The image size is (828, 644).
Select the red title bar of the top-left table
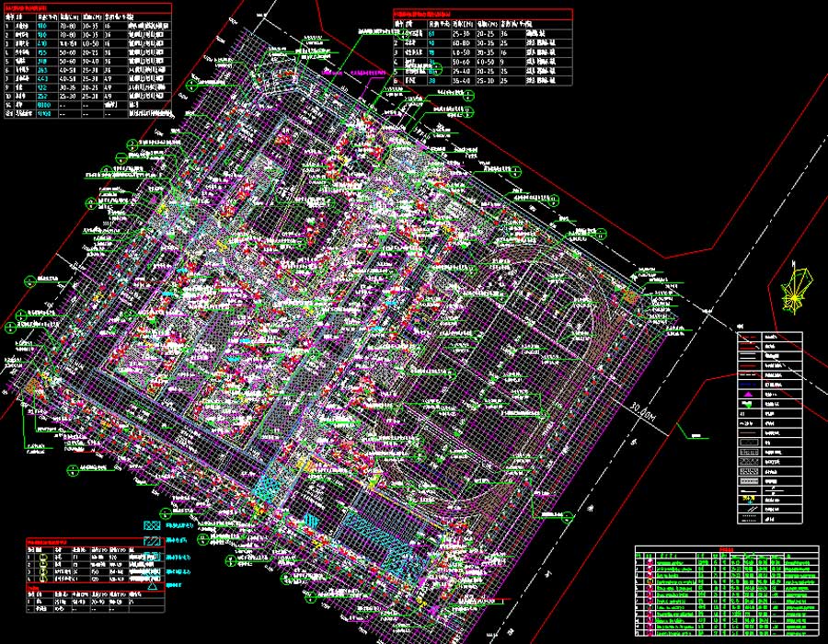[87, 8]
